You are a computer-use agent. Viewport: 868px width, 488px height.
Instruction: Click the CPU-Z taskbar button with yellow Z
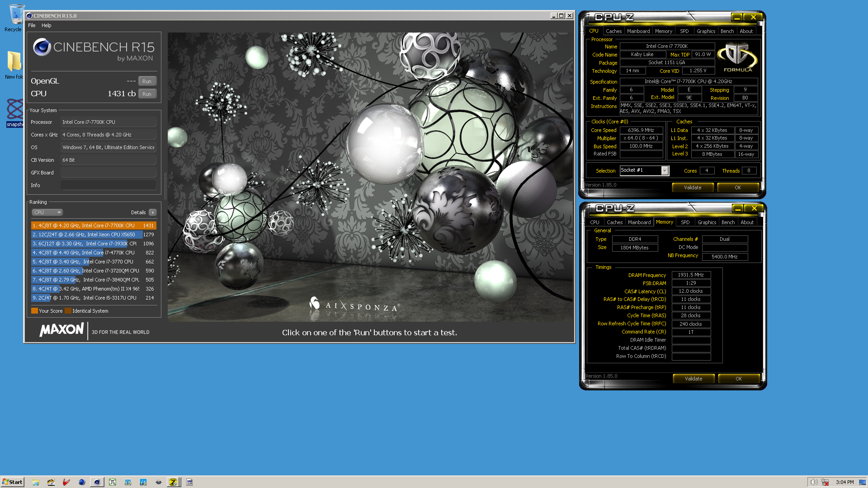coord(173,482)
